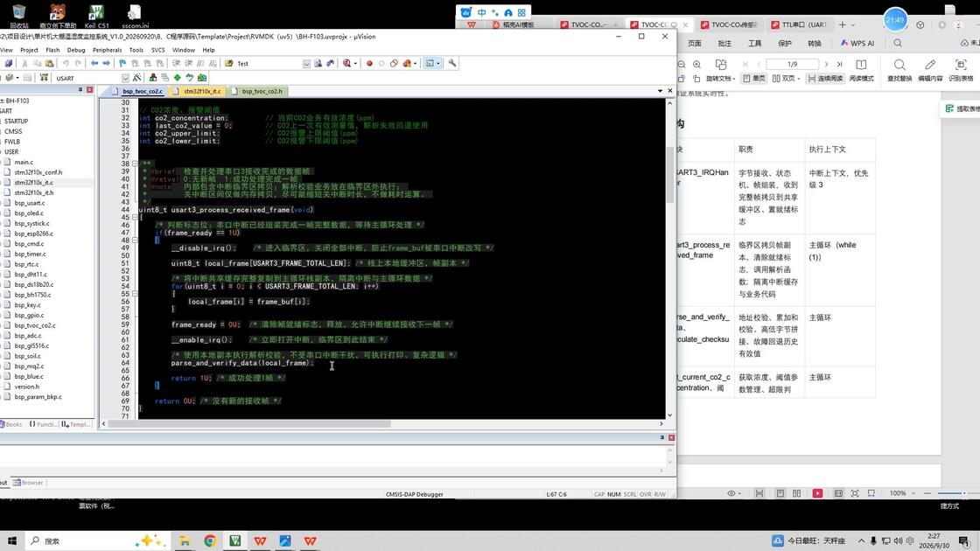Screen dimensions: 980x551
Task: Click the green diamond pack icon
Action: pyautogui.click(x=178, y=78)
